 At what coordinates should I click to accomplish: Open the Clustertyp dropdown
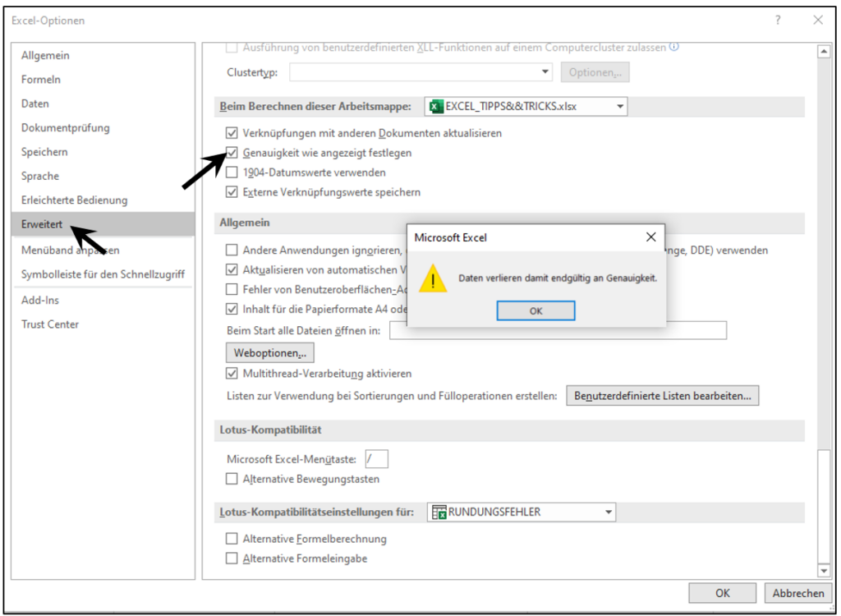pos(421,72)
